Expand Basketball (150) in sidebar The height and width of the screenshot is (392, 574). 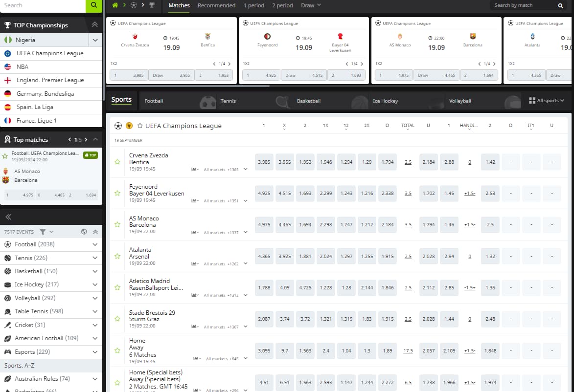point(95,271)
